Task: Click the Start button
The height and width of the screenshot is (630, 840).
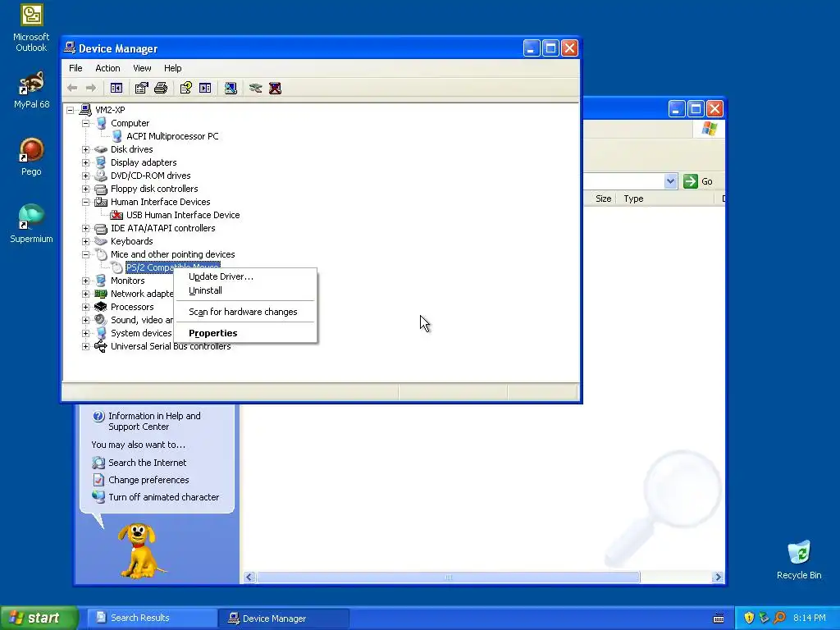Action: 39,618
